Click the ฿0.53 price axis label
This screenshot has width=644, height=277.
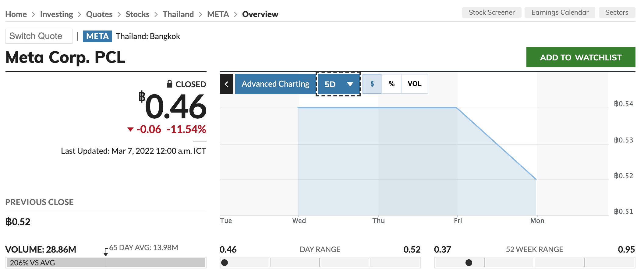(x=624, y=140)
